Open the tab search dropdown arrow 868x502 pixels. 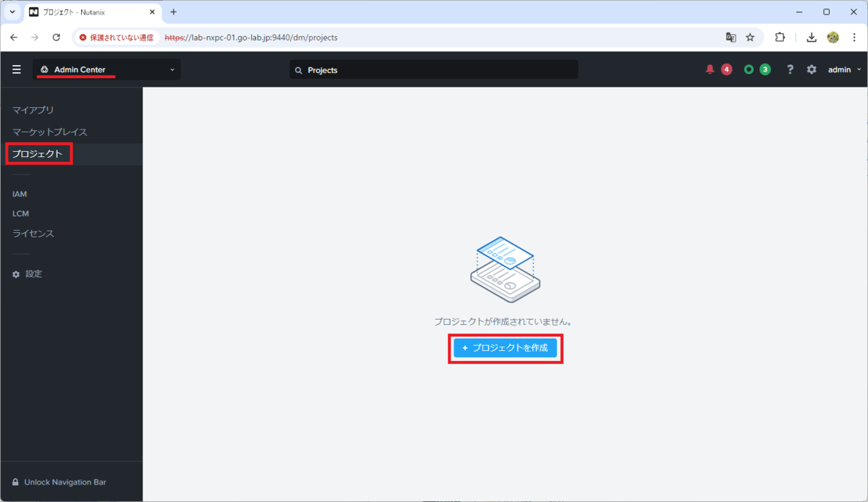tap(12, 12)
